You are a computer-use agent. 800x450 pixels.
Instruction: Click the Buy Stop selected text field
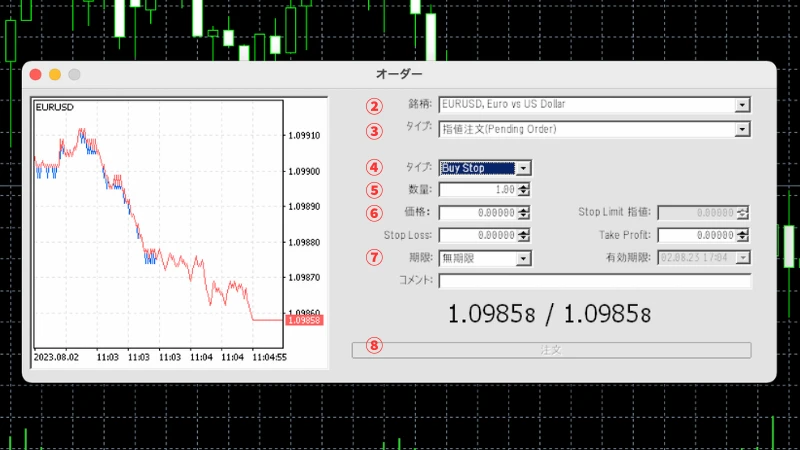coord(478,168)
